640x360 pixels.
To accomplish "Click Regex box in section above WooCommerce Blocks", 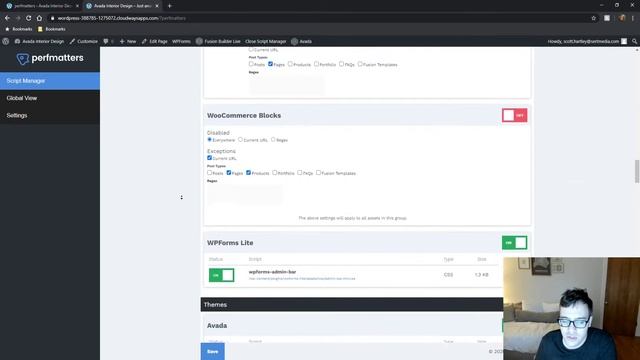I will coord(287,85).
